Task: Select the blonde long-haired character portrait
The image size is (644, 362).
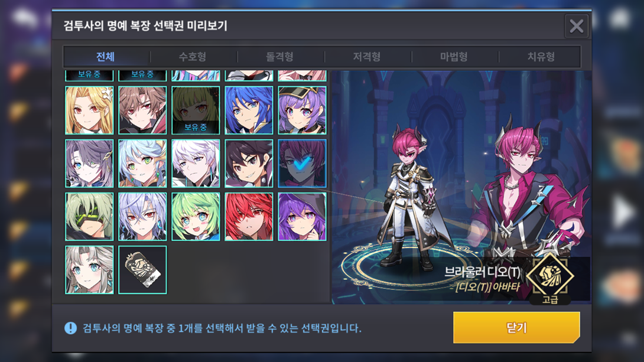Action: point(89,110)
